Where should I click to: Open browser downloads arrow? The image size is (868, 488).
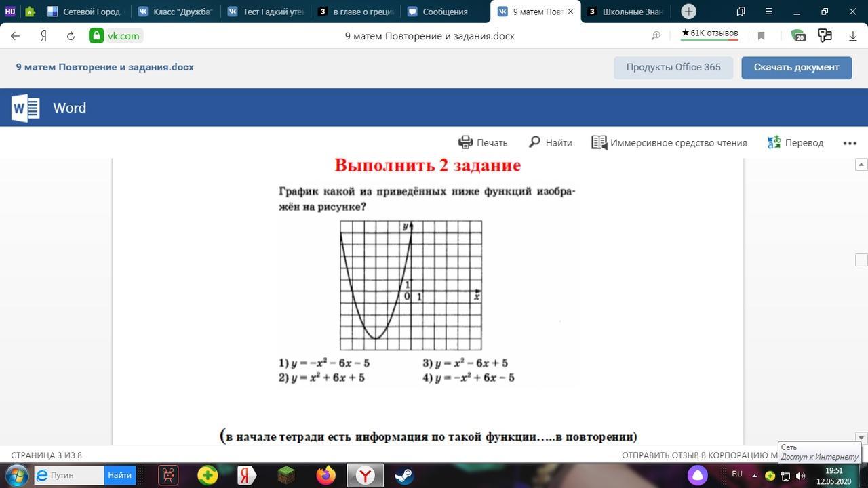853,36
